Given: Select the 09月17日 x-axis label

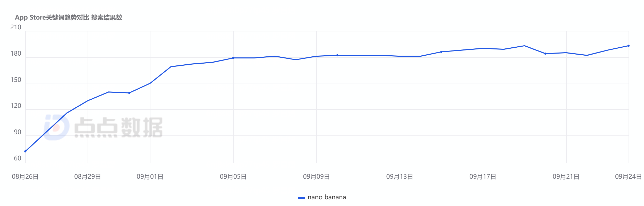Looking at the screenshot, I should point(483,177).
